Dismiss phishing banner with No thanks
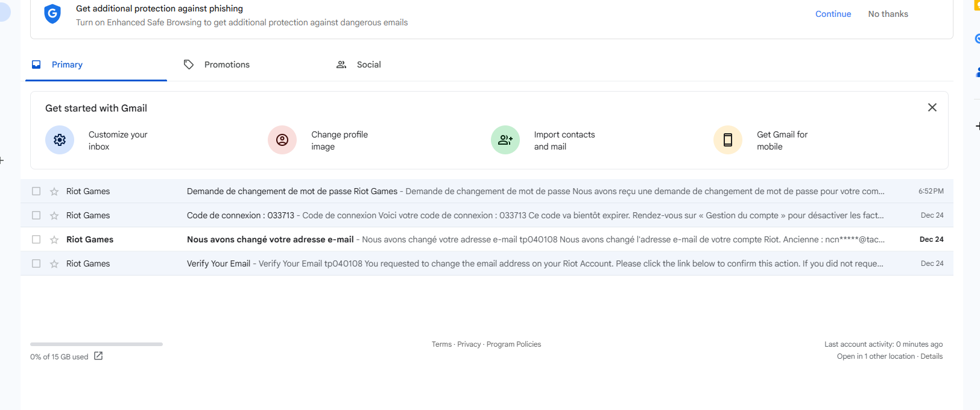 click(888, 14)
